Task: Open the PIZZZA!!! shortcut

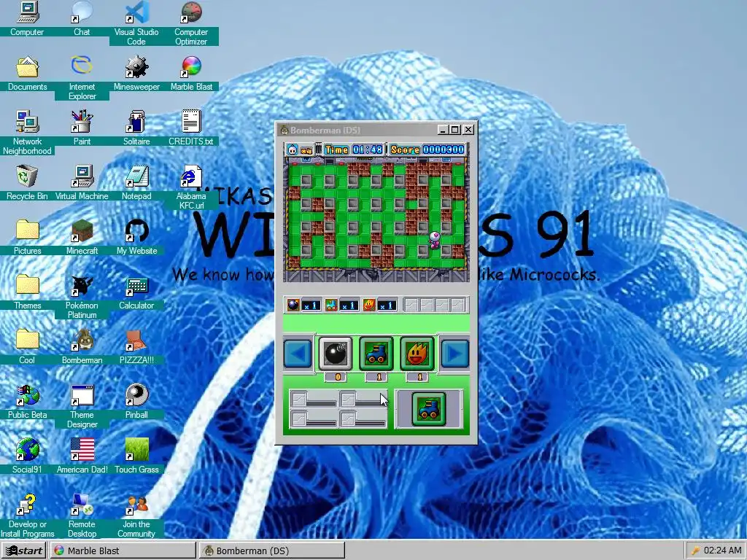Action: coord(136,346)
